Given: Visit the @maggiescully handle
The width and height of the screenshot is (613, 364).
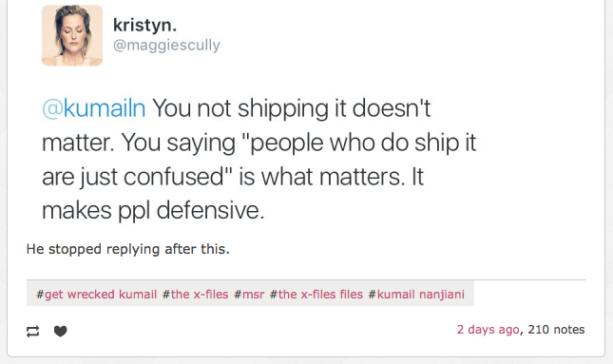Looking at the screenshot, I should (166, 46).
